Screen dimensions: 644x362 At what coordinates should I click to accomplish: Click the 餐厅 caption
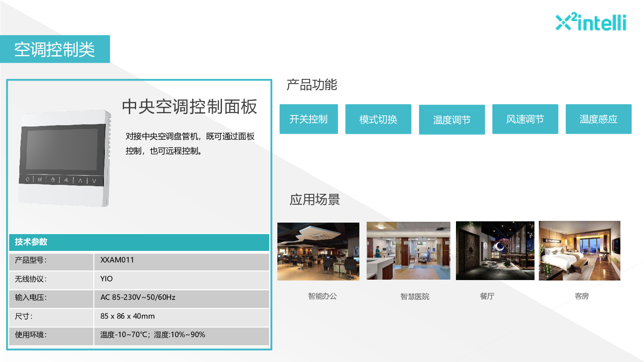click(x=487, y=296)
